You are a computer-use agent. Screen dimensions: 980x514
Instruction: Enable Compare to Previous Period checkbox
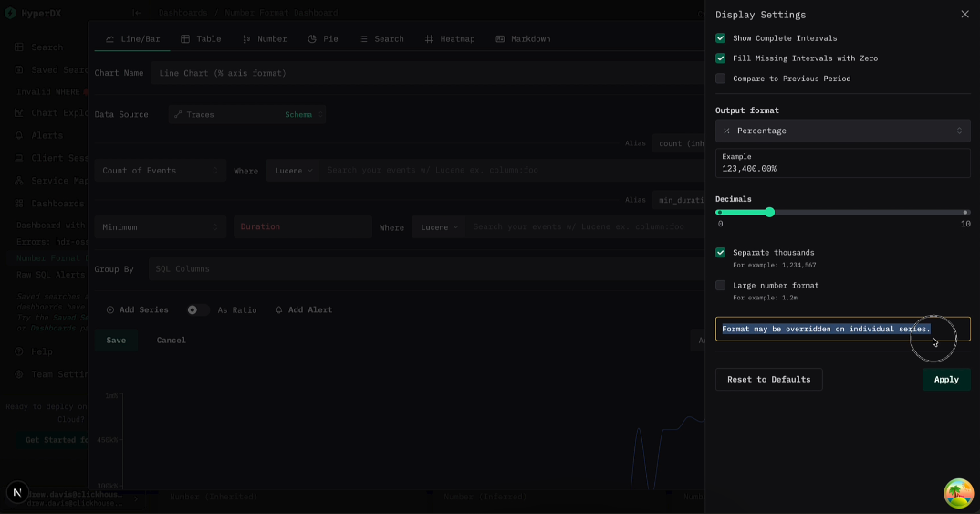tap(721, 79)
